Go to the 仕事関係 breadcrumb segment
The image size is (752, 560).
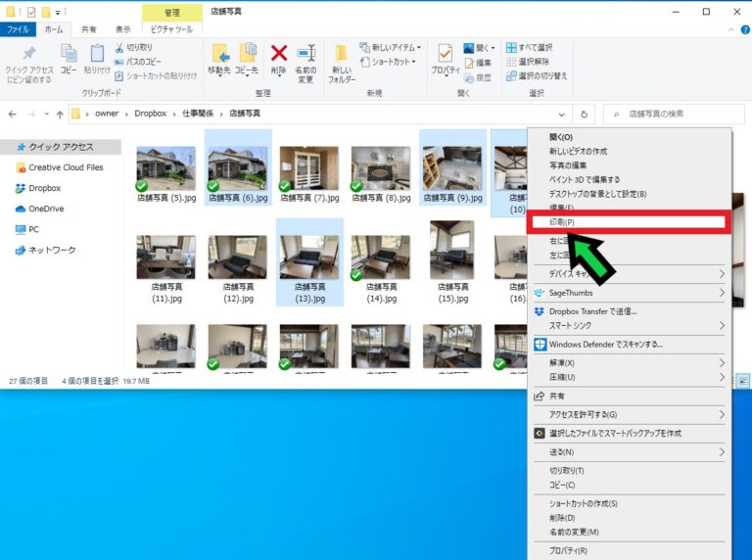(x=198, y=114)
